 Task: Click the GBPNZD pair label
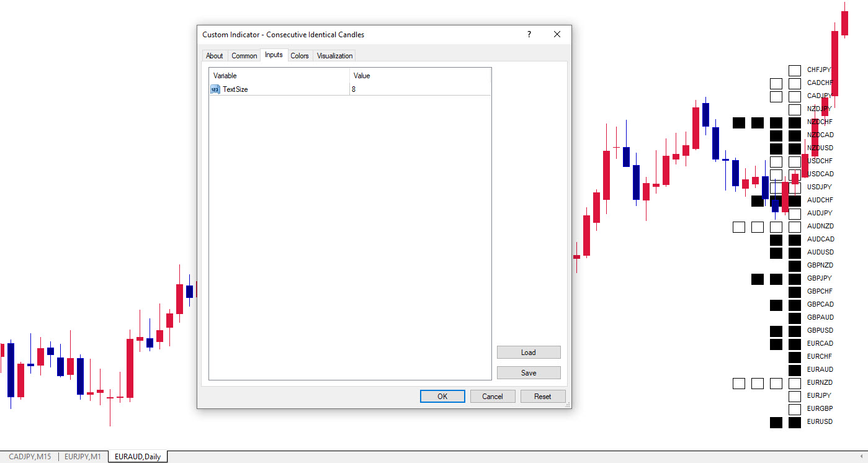tap(820, 265)
